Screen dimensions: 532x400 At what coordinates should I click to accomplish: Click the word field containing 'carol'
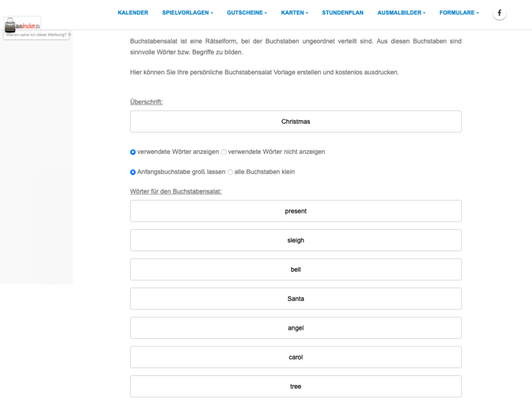click(296, 357)
